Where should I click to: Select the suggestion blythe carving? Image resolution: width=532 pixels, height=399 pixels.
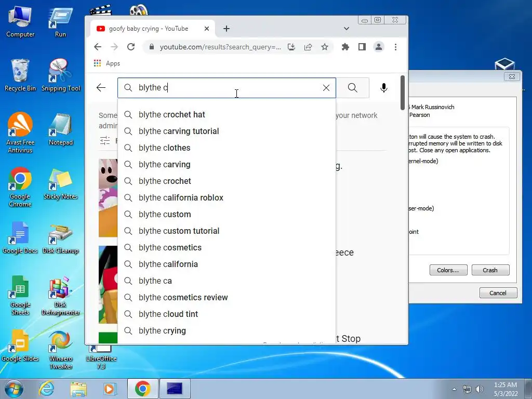tap(227, 165)
